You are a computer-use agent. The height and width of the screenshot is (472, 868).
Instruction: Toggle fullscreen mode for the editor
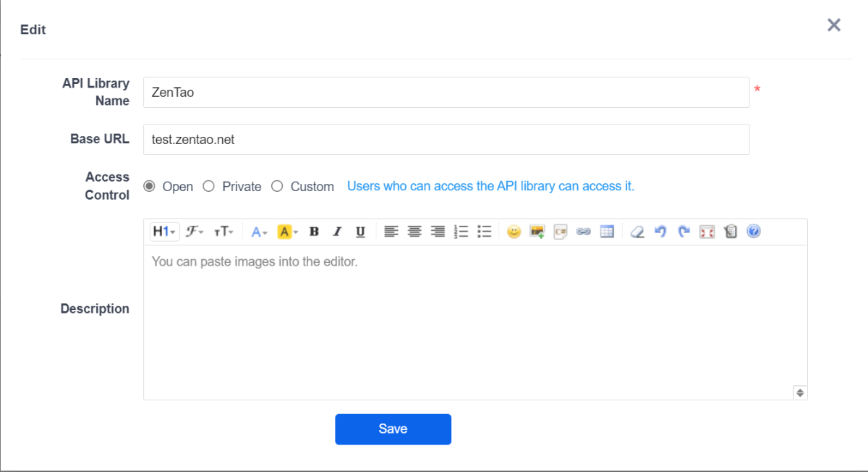point(707,232)
